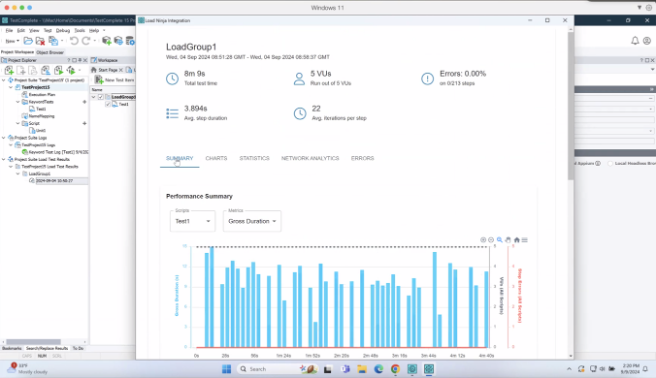The width and height of the screenshot is (656, 378).
Task: Open the Tools menu in TestComplete
Action: [x=79, y=31]
